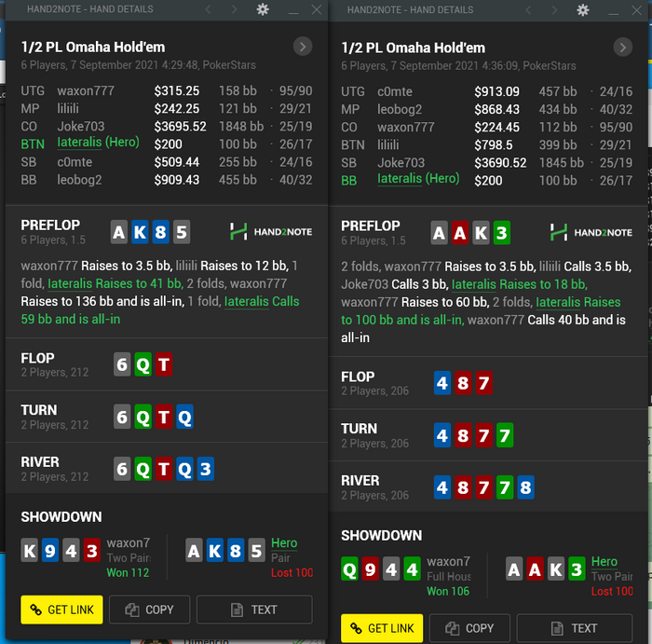The image size is (652, 644).
Task: Click 'Iateralis Raises to 41 bb' action link
Action: click(x=115, y=283)
